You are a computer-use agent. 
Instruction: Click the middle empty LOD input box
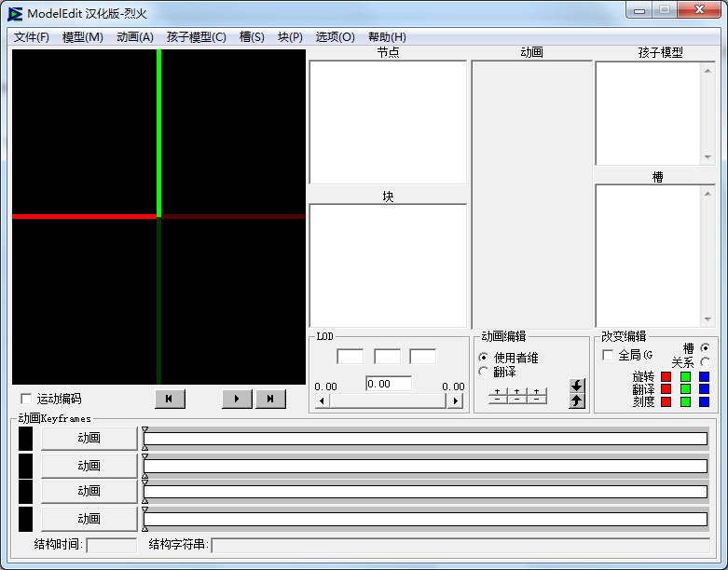(x=387, y=357)
